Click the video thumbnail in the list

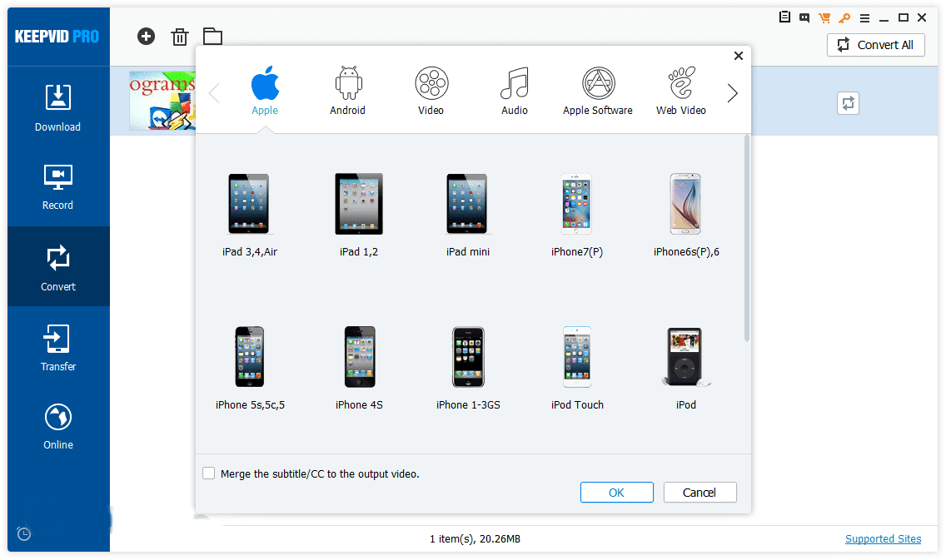pyautogui.click(x=162, y=101)
